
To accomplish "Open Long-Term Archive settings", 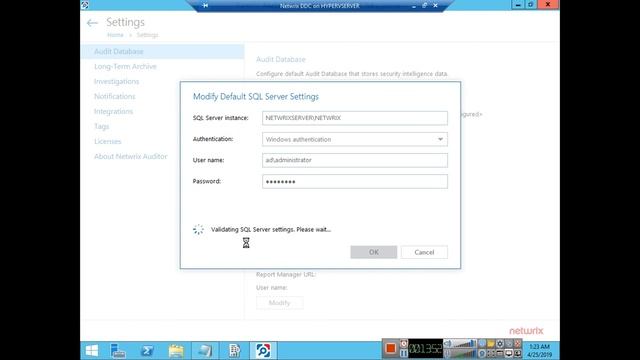I will 125,67.
